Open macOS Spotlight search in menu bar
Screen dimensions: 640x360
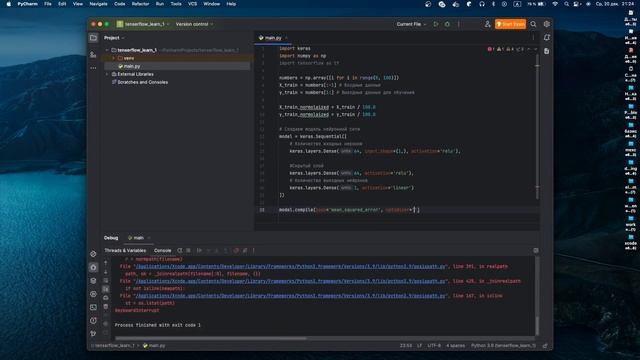(x=567, y=4)
